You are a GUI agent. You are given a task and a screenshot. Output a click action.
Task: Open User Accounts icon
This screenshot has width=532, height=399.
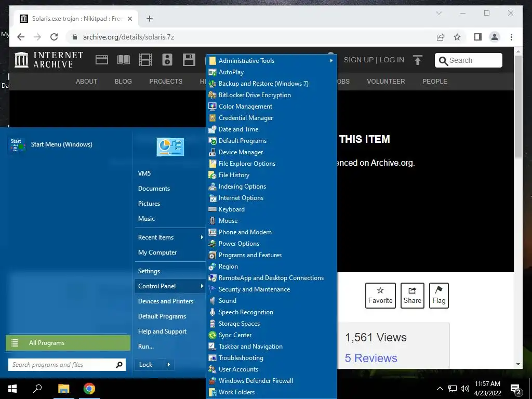tap(212, 369)
